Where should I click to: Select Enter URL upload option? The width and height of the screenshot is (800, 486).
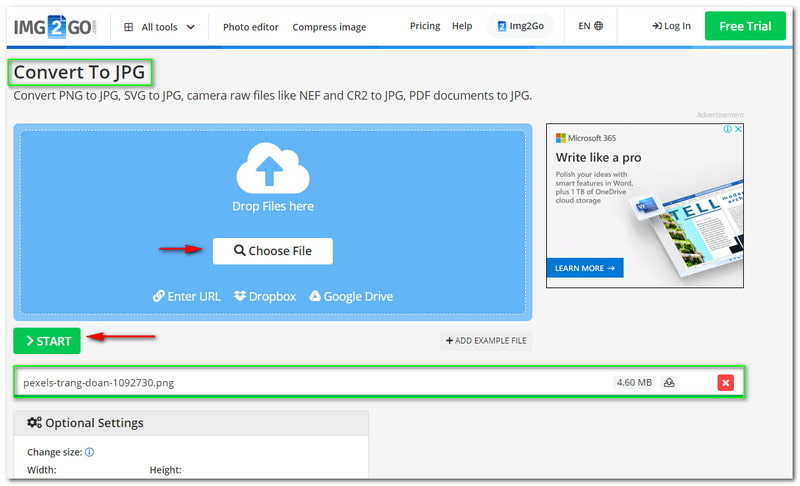186,296
